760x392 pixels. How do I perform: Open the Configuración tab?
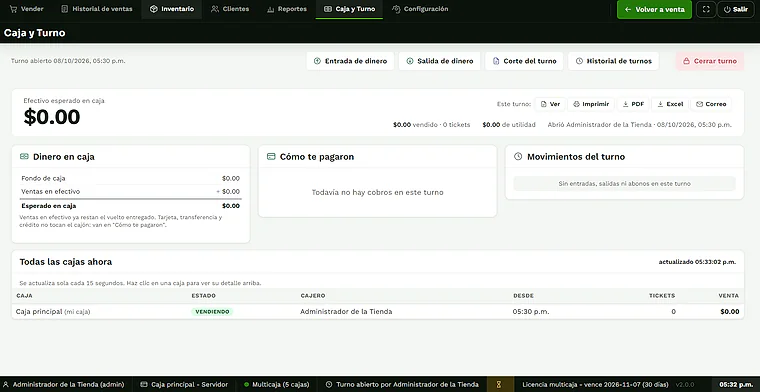420,9
